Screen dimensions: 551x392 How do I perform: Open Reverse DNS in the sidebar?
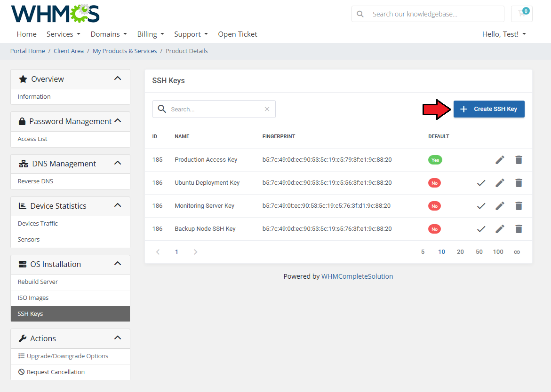coord(70,181)
